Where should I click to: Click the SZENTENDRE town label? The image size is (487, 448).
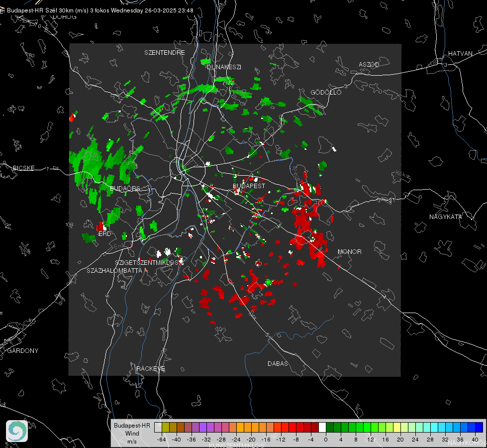(165, 53)
